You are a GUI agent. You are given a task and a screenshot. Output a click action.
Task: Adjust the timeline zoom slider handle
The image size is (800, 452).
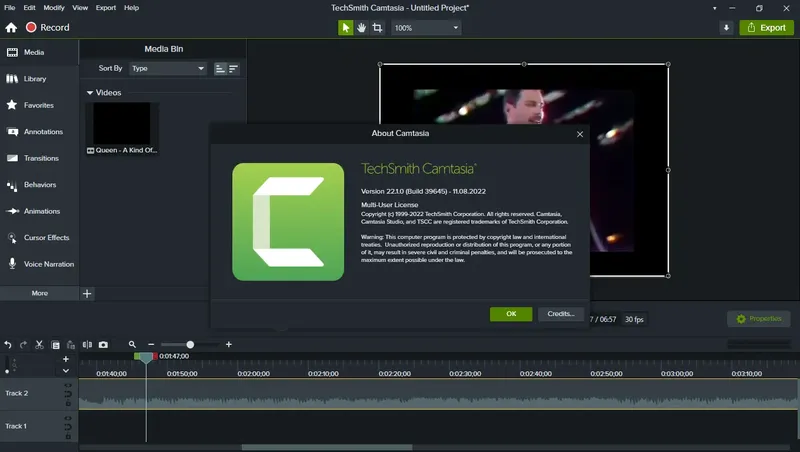(x=190, y=345)
